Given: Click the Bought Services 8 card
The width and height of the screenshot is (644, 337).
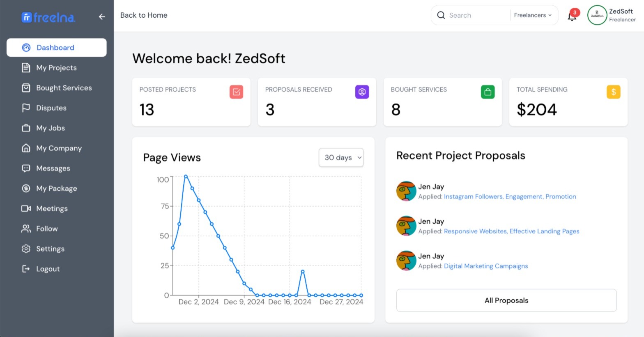Looking at the screenshot, I should (443, 102).
